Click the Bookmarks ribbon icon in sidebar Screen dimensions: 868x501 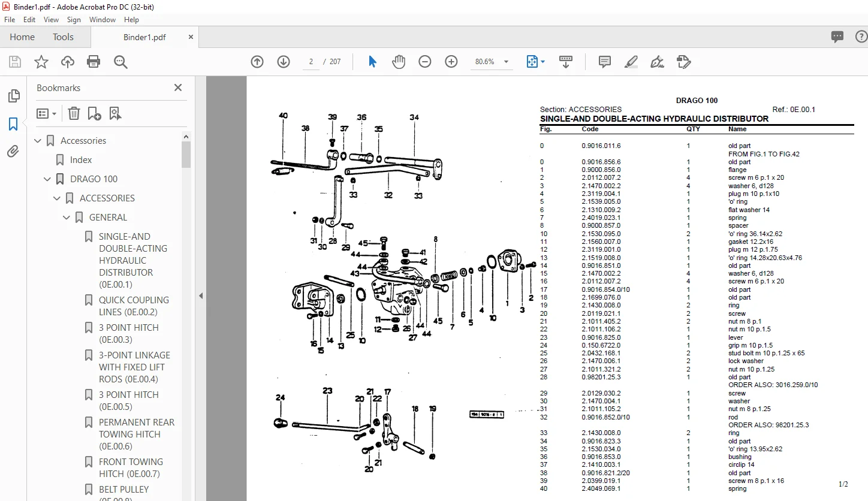coord(13,124)
